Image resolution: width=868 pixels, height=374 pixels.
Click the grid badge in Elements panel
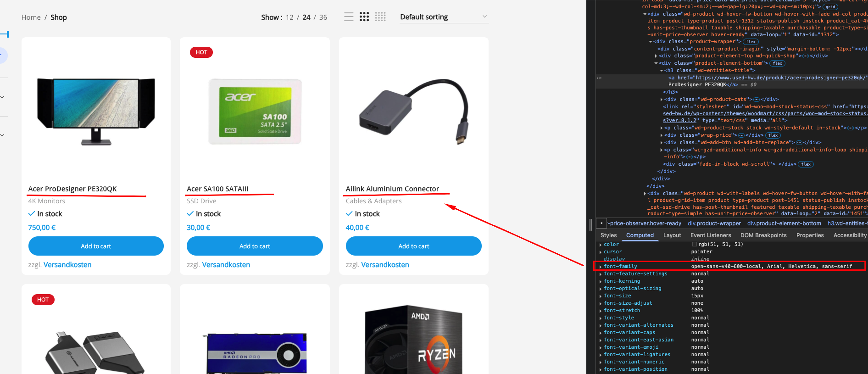(830, 7)
